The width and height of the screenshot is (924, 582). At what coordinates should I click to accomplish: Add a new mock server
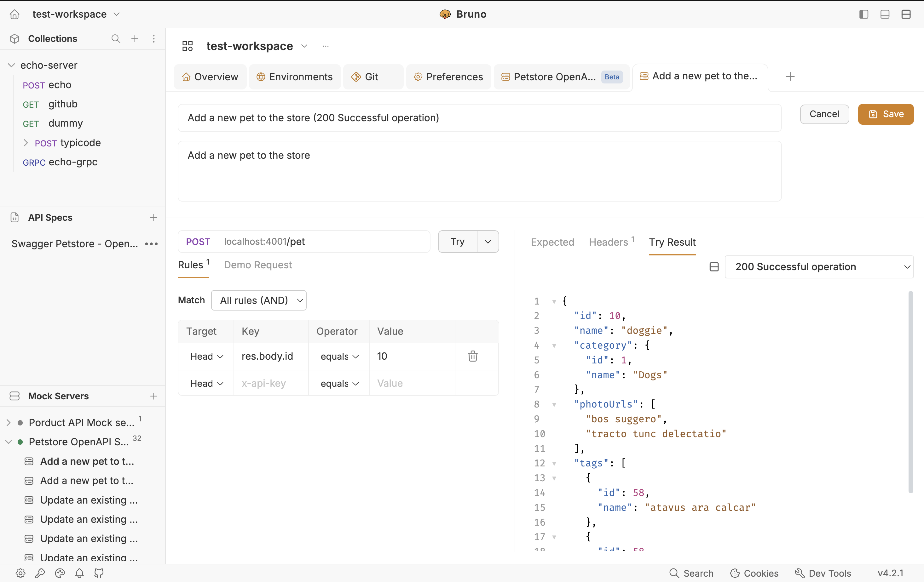click(x=153, y=396)
